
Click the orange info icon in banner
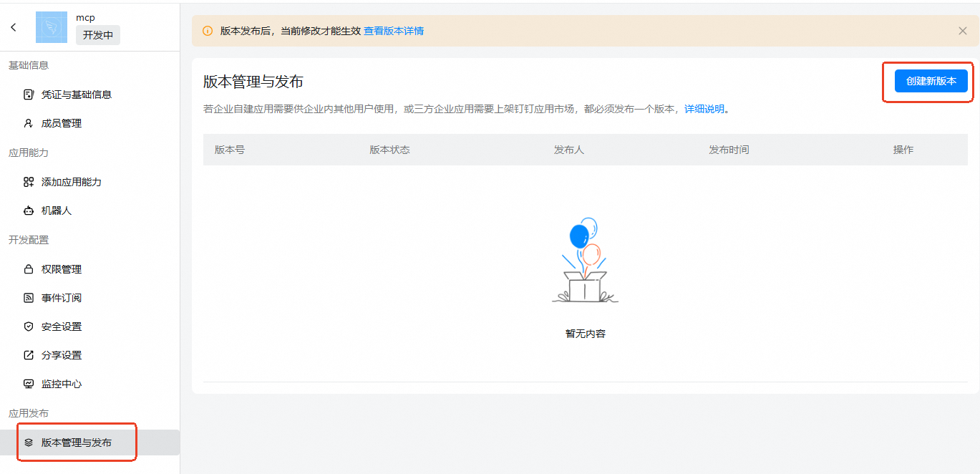tap(208, 31)
